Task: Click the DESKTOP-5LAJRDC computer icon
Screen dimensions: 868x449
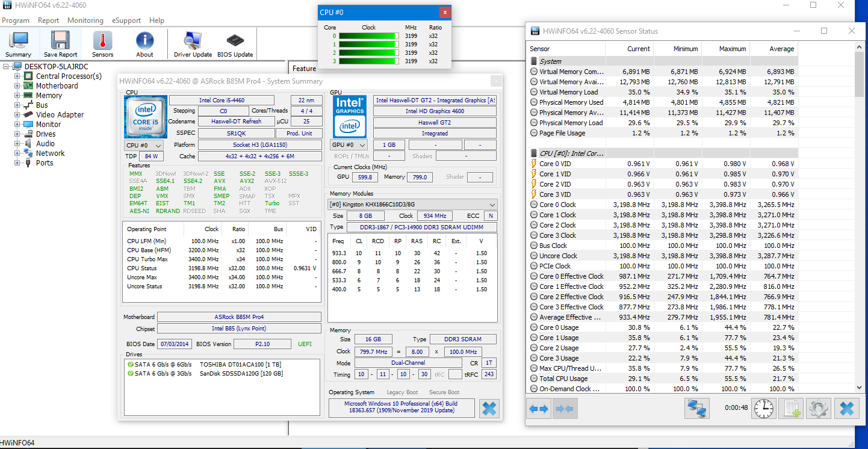Action: tap(17, 66)
